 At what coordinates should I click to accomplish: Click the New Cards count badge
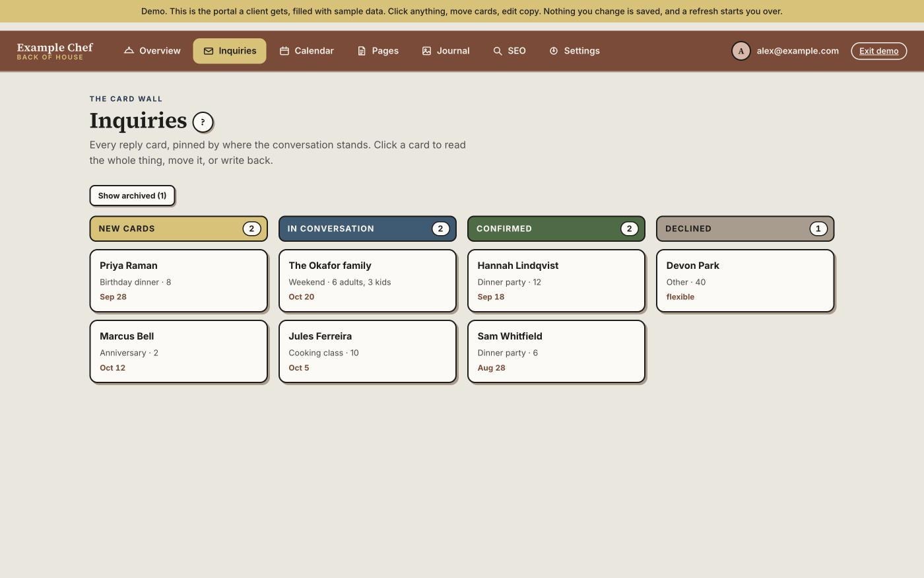coord(251,229)
